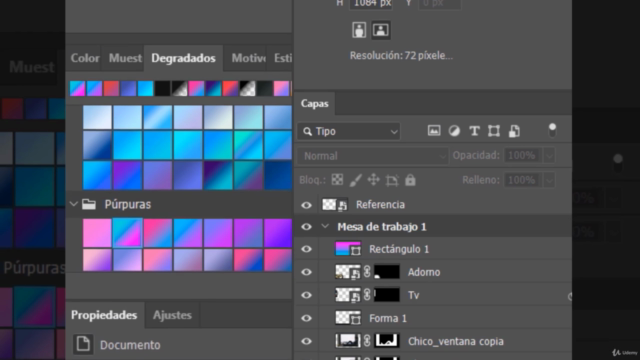This screenshot has width=640, height=360.
Task: Toggle Tv layer visibility eye
Action: pyautogui.click(x=306, y=295)
